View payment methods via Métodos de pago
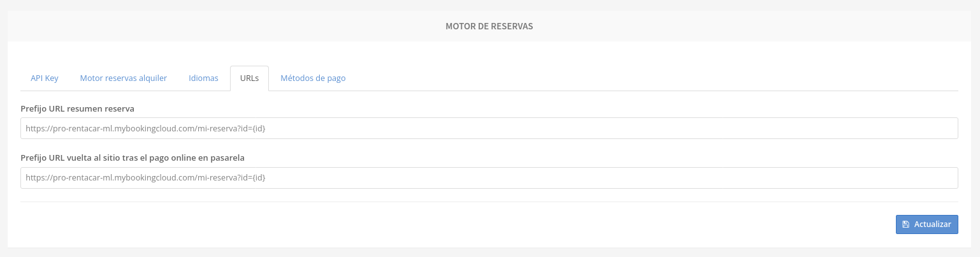The image size is (980, 257). tap(313, 78)
